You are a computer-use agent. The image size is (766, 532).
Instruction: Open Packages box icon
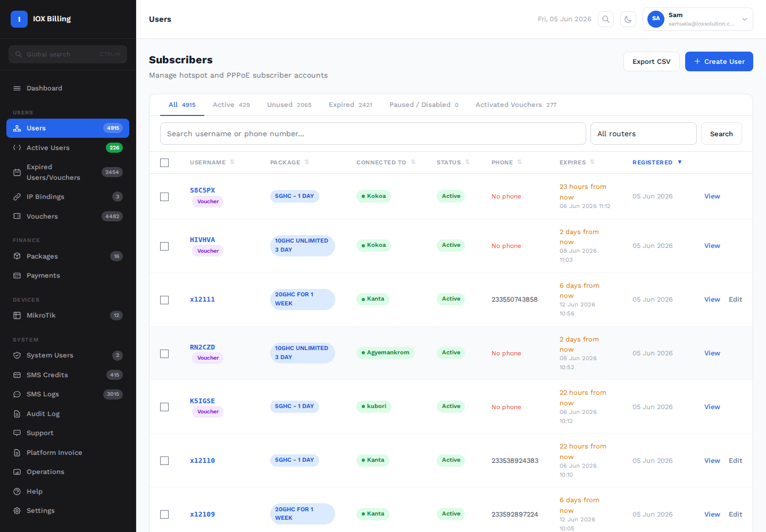point(17,256)
